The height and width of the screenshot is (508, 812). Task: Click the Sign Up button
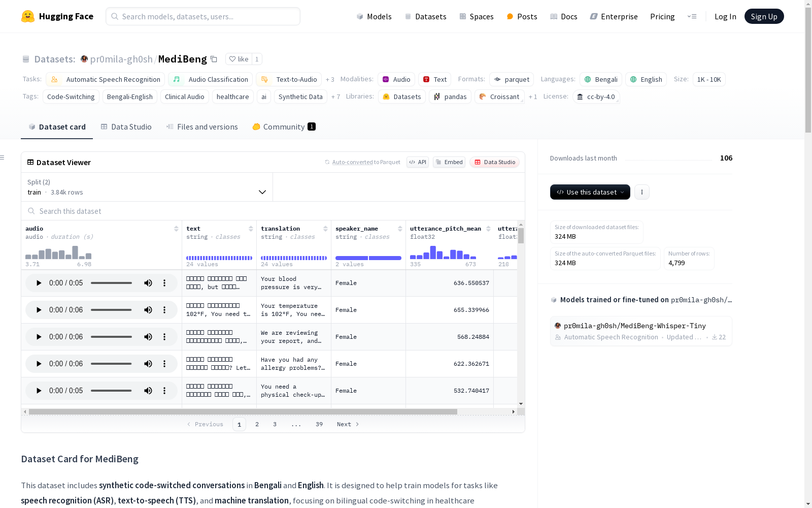pos(764,16)
